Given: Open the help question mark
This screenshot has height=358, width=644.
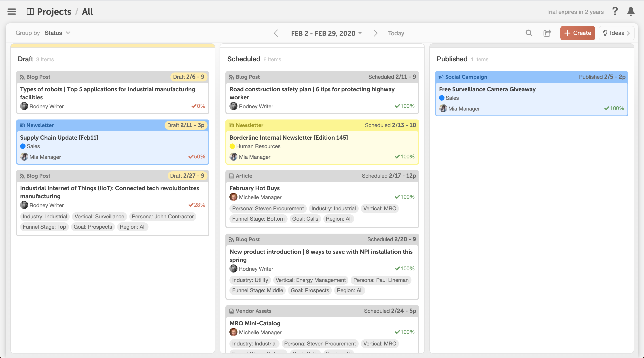Looking at the screenshot, I should click(615, 11).
